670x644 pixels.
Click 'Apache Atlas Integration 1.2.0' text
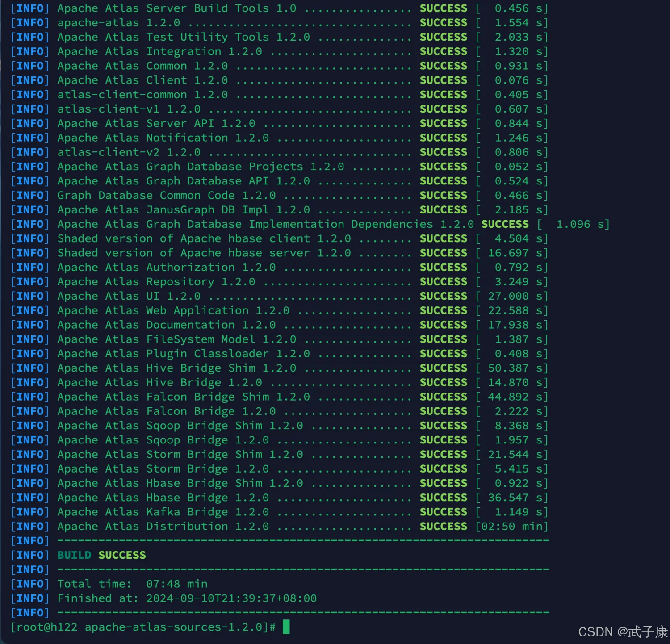(x=159, y=52)
